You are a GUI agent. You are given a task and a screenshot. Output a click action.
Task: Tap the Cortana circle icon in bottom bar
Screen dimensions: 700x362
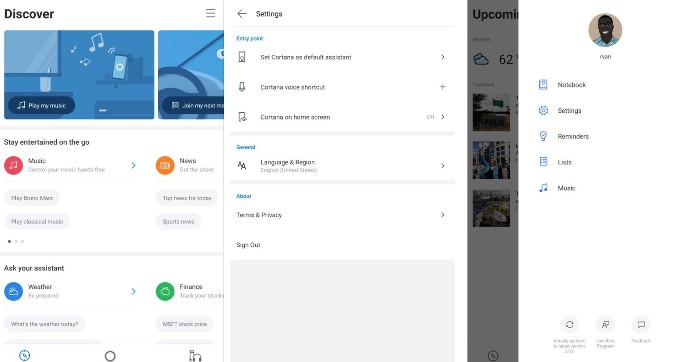tap(110, 356)
